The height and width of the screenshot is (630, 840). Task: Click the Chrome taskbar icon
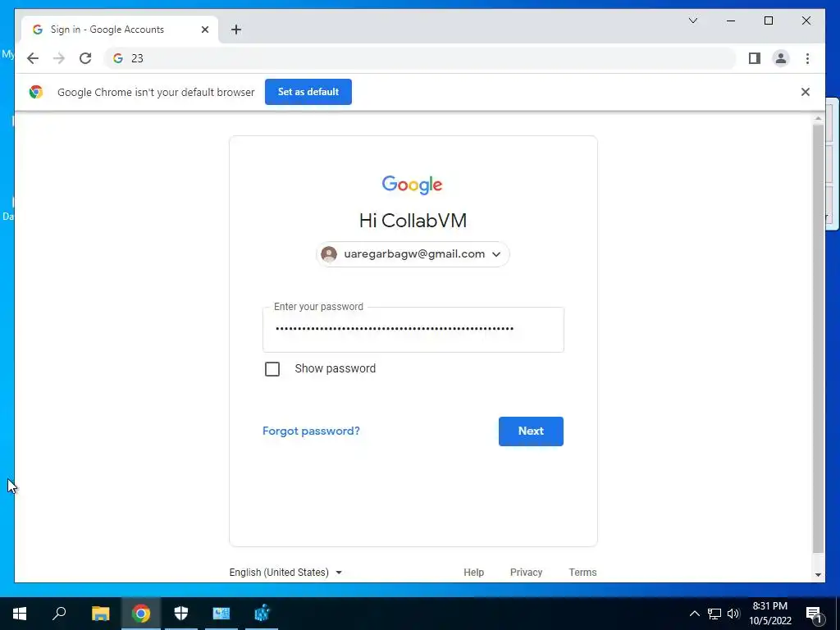click(141, 614)
